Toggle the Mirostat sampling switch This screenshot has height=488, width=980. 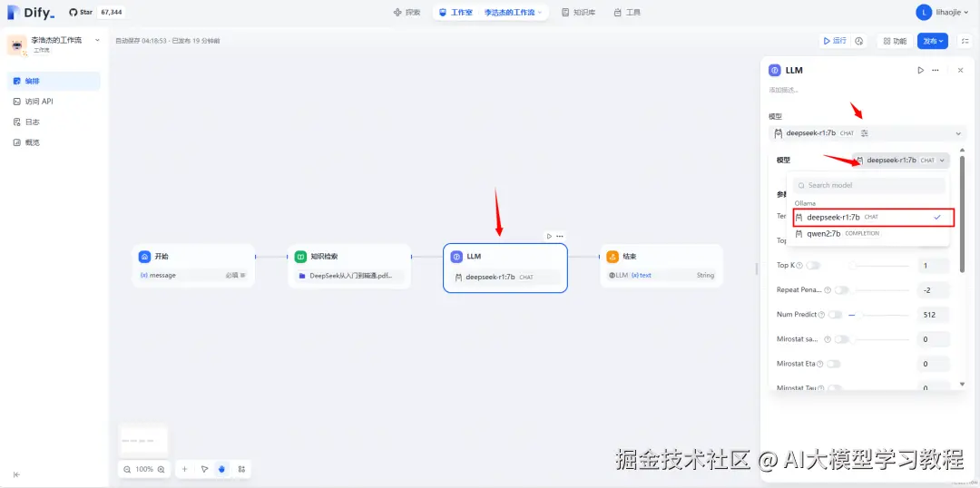point(842,339)
